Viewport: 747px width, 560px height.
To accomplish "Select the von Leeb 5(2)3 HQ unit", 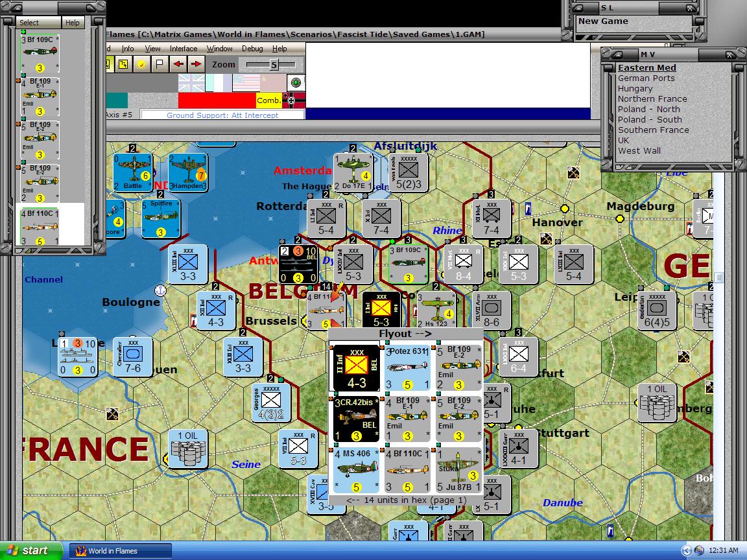I will (x=409, y=172).
